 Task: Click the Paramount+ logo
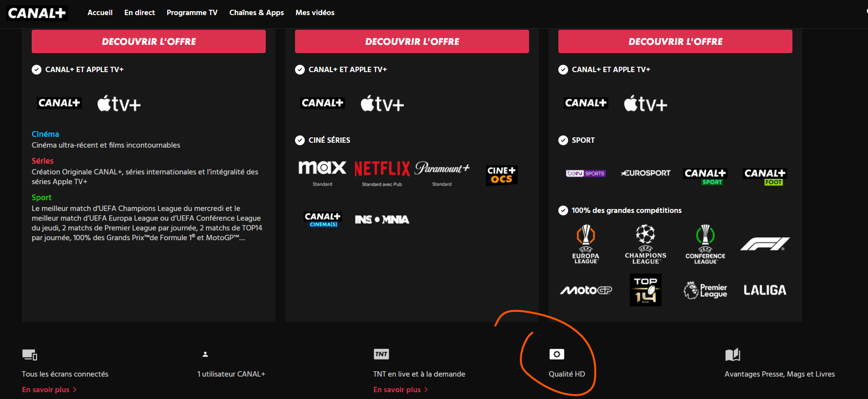pos(442,168)
